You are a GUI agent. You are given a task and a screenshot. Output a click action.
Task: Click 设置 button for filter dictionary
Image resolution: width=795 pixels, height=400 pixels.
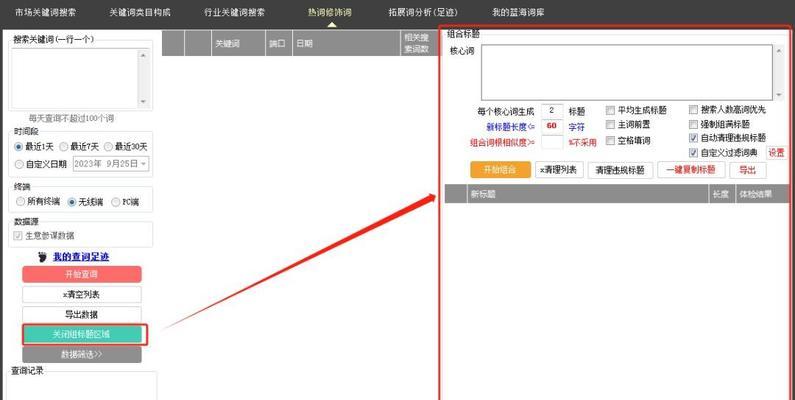point(776,153)
